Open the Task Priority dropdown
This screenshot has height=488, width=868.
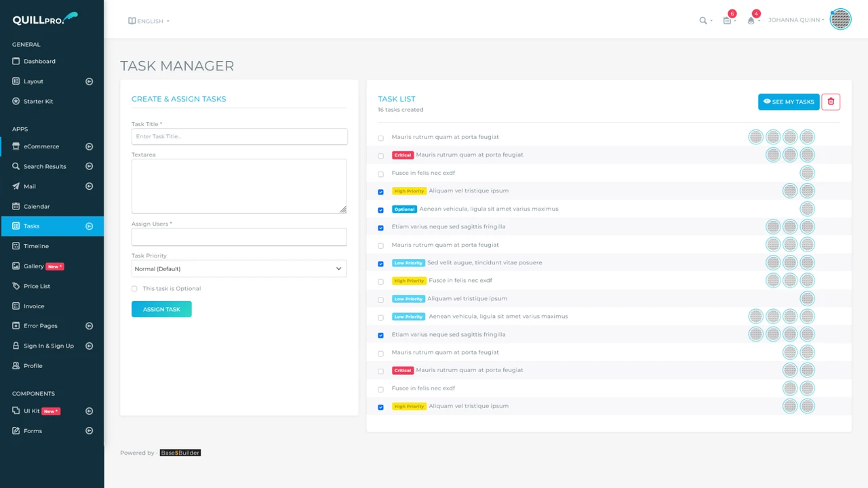(x=239, y=268)
